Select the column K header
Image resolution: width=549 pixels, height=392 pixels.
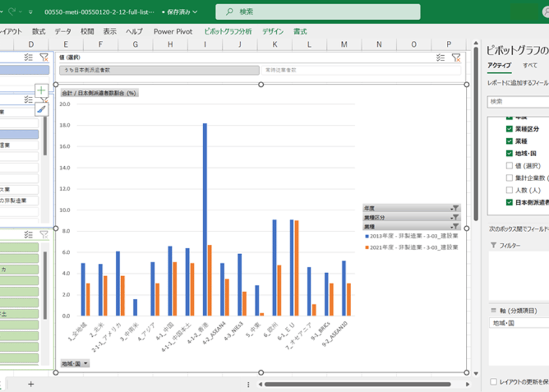(274, 44)
